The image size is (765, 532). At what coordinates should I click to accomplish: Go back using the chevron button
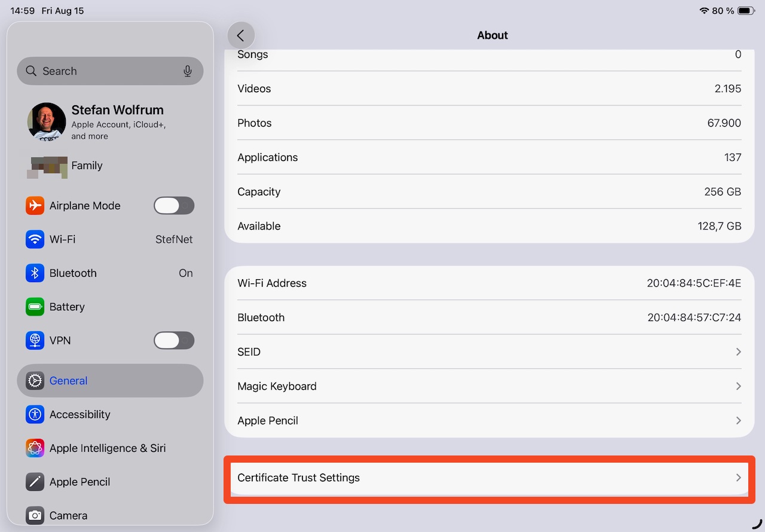coord(241,35)
